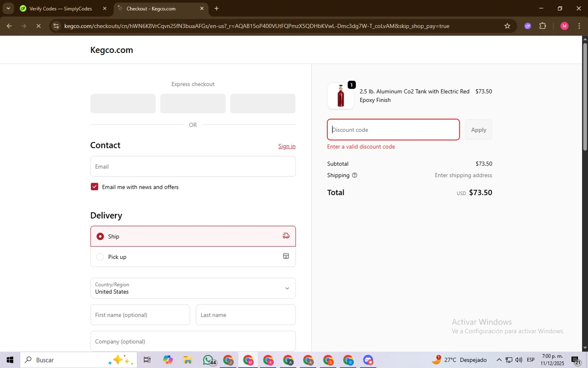
Task: Open a new browser tab
Action: point(217,8)
